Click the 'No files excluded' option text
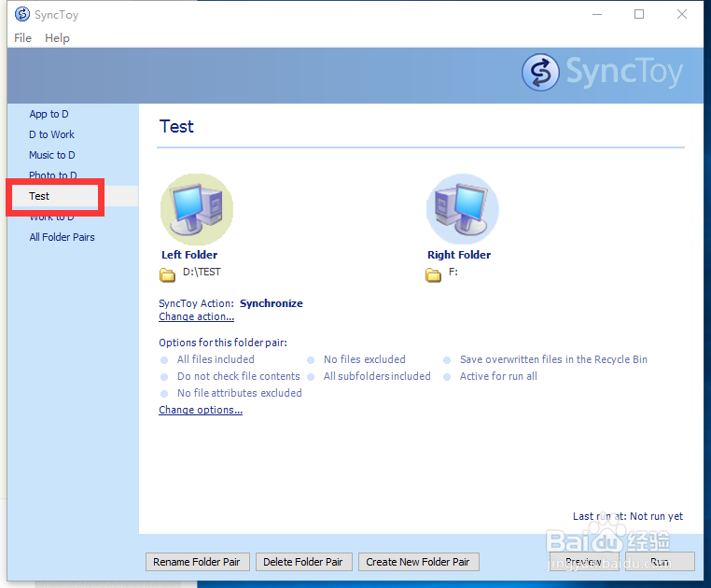Screen dimensions: 711x588 click(365, 359)
